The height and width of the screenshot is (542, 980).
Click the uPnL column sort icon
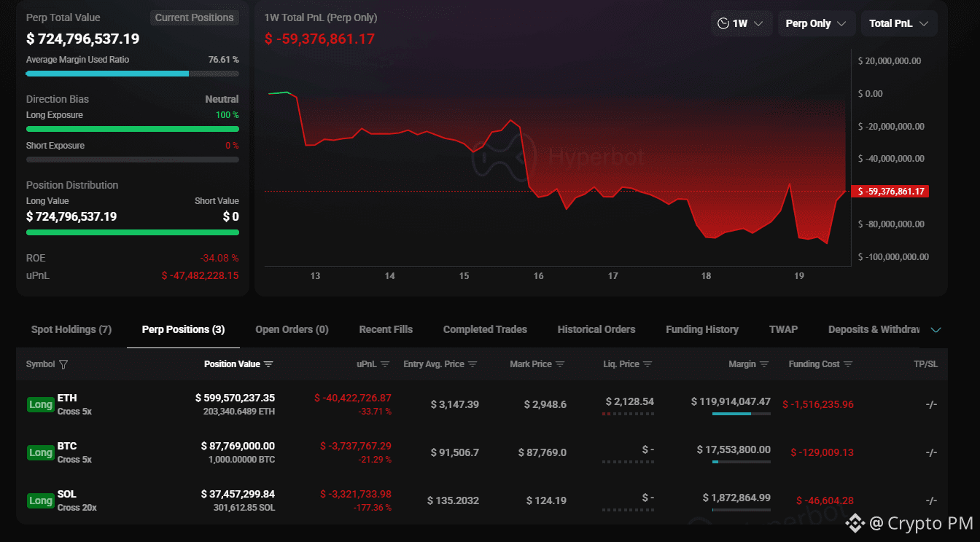point(386,364)
